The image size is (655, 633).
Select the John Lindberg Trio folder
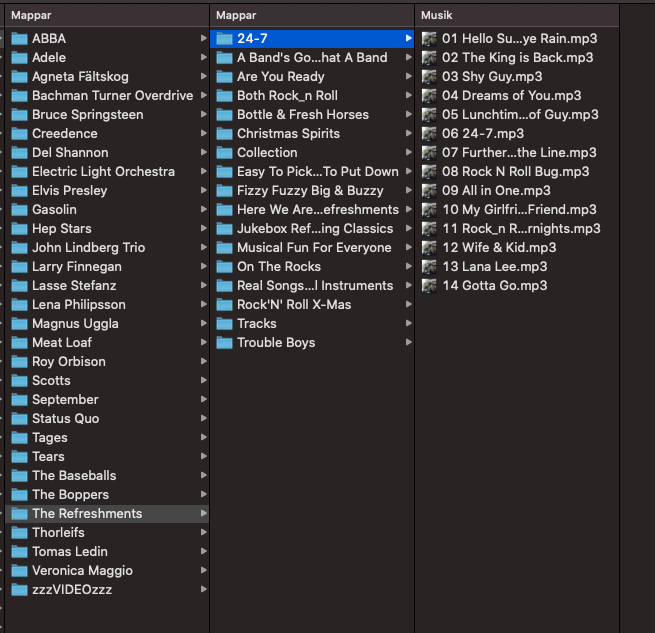pyautogui.click(x=107, y=248)
